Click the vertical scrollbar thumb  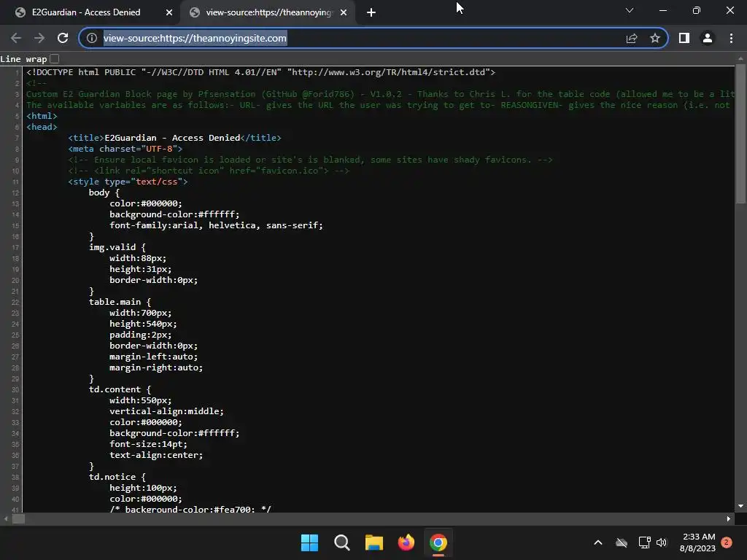(740, 133)
